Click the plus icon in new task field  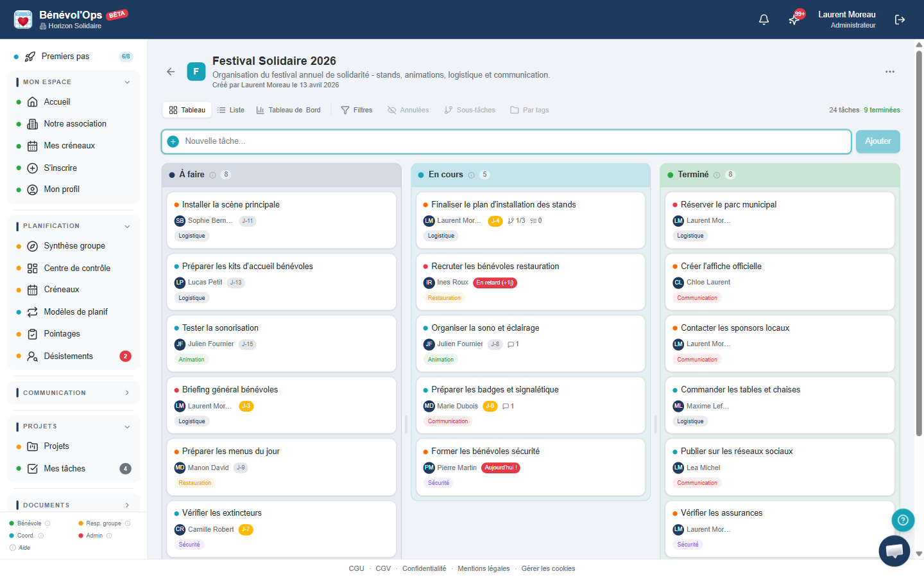(173, 141)
